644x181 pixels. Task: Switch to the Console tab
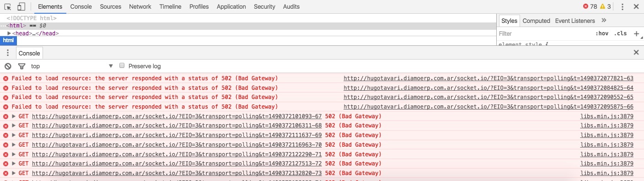pyautogui.click(x=81, y=6)
